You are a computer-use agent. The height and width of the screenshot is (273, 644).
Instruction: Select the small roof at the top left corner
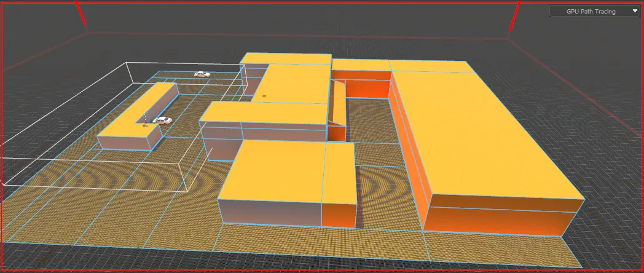click(286, 58)
